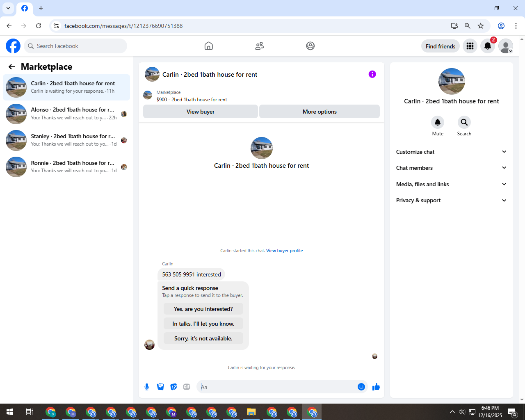Open File Explorer from the taskbar
Viewport: 525px width, 420px height.
[x=251, y=412]
